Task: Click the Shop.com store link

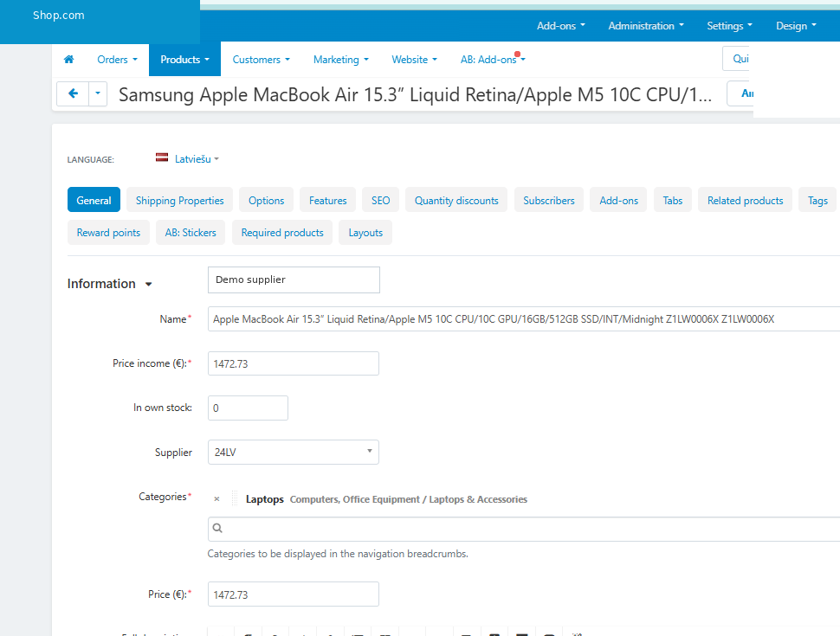Action: click(58, 15)
